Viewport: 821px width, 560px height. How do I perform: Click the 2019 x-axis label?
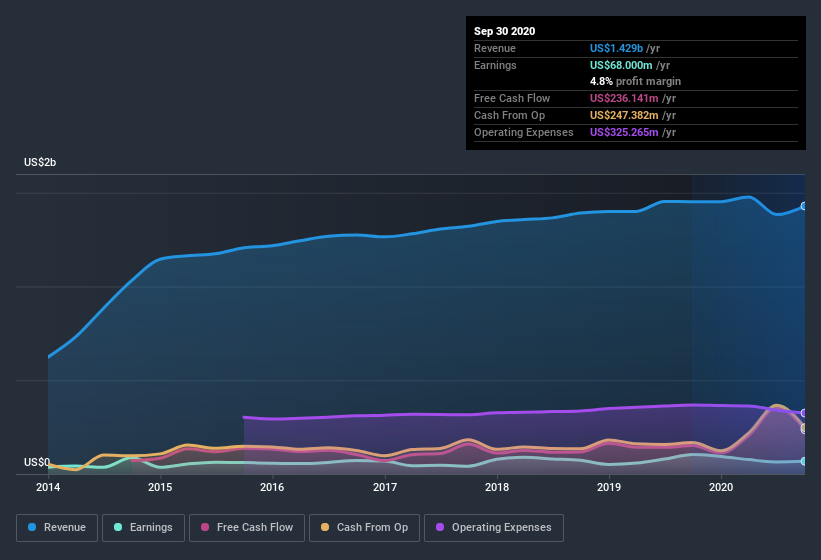click(x=609, y=487)
